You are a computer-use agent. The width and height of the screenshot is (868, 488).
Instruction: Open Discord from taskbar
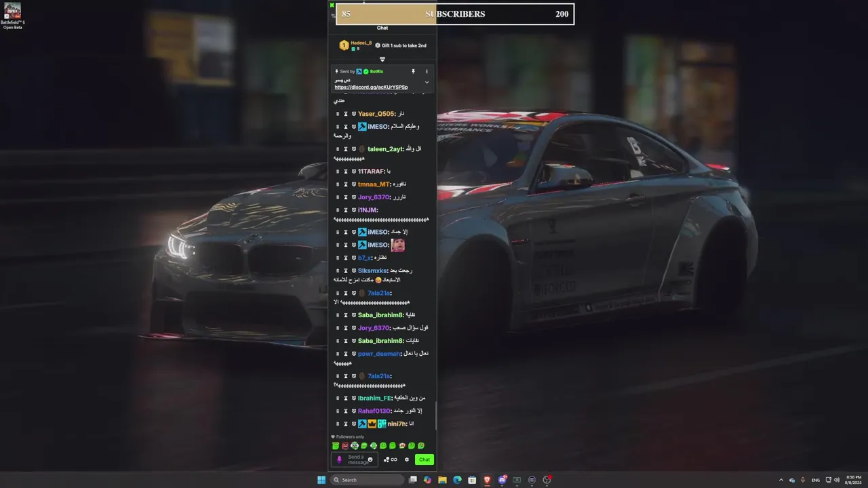pyautogui.click(x=502, y=480)
